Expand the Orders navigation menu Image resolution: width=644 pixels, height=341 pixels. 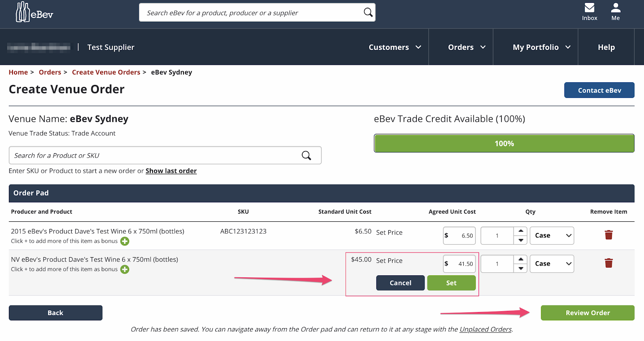click(466, 47)
